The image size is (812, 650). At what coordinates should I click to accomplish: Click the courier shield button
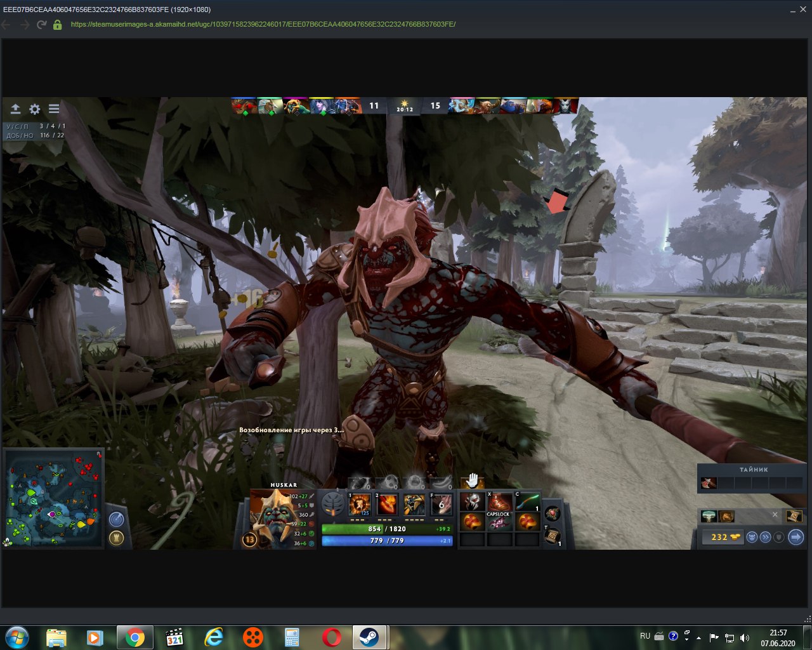tap(778, 537)
